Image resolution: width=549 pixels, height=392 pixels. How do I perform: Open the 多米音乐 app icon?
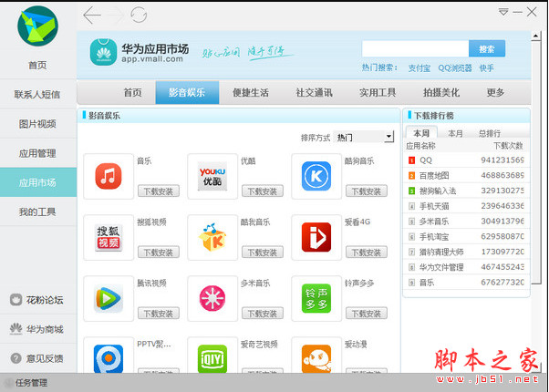click(x=212, y=298)
